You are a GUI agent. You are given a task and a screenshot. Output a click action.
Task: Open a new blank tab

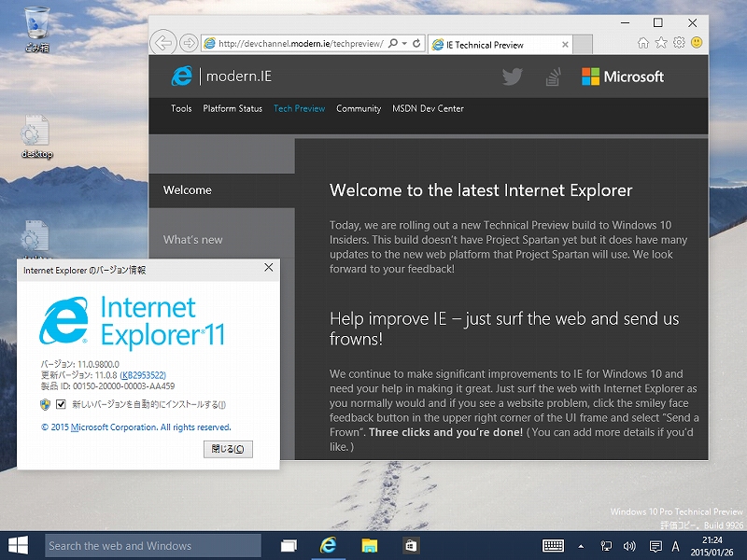583,45
